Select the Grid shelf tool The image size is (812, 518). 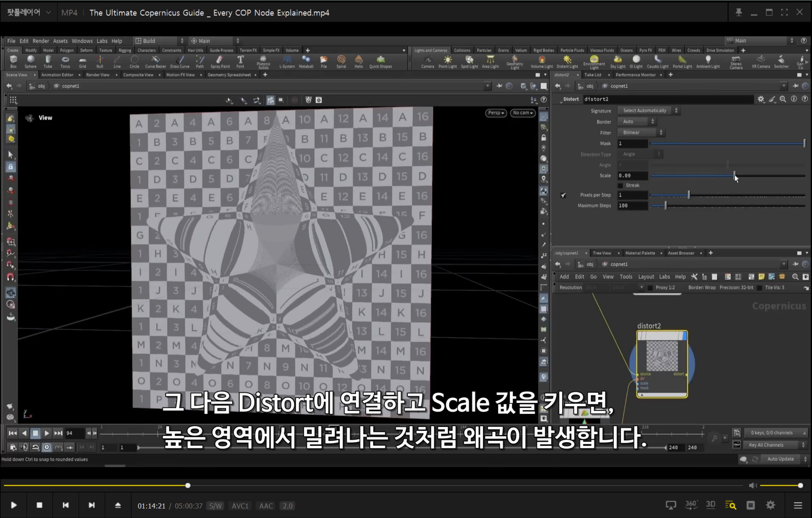click(x=83, y=62)
